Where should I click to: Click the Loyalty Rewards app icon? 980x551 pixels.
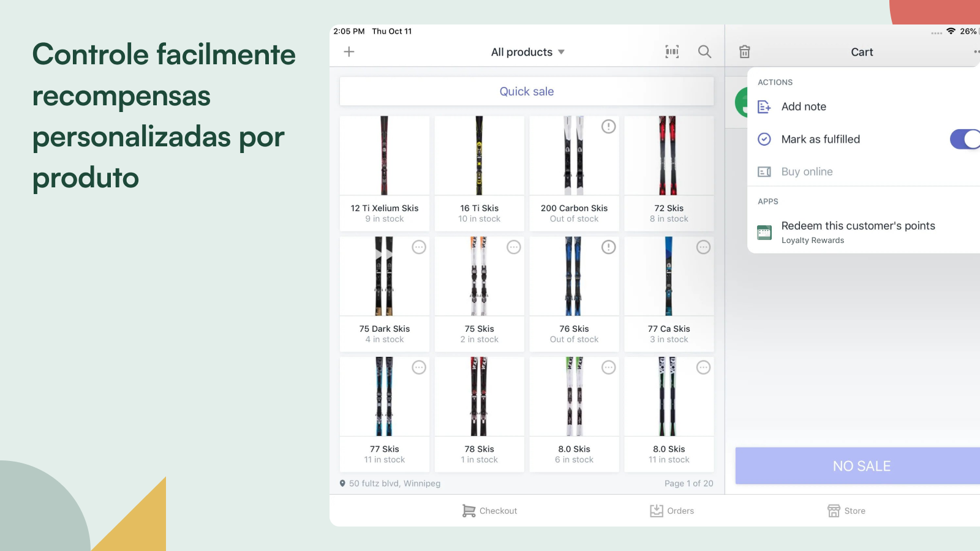pos(764,233)
